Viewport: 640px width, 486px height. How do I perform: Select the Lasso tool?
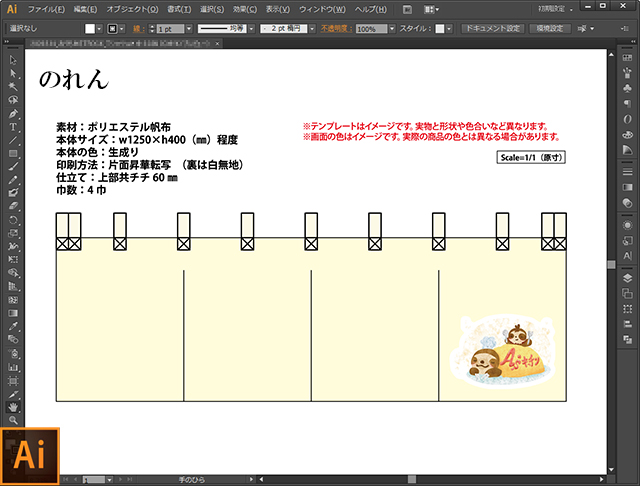coord(13,100)
